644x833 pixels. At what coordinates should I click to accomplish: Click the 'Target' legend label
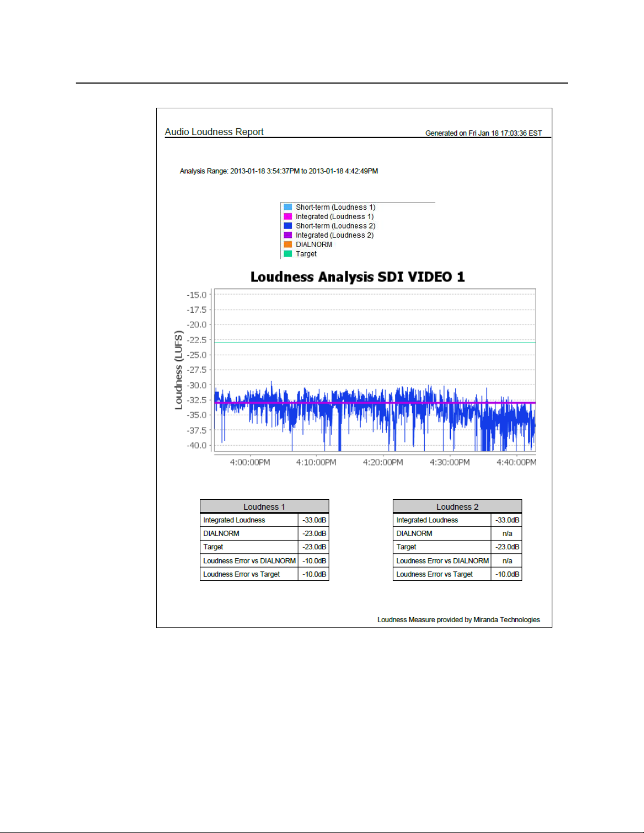click(x=306, y=254)
